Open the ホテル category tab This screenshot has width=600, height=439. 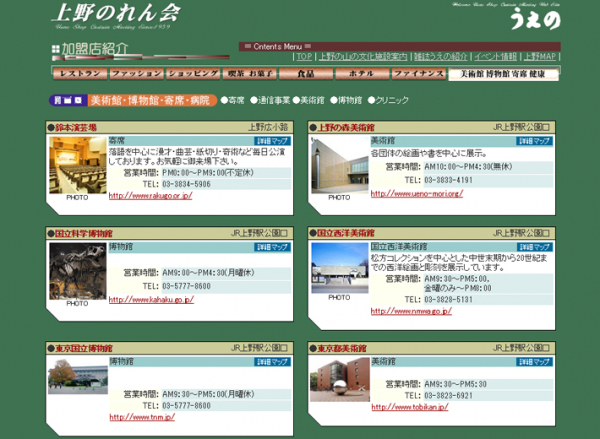pos(362,73)
